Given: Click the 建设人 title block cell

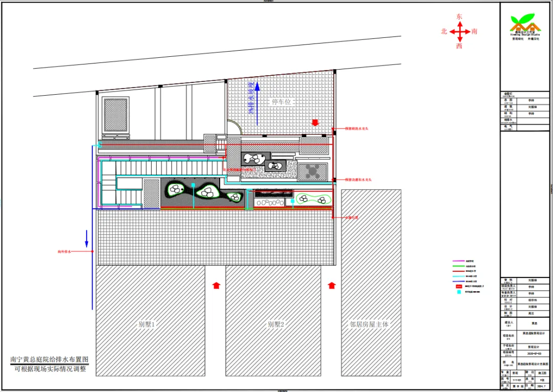Looking at the screenshot, I should click(x=508, y=323).
